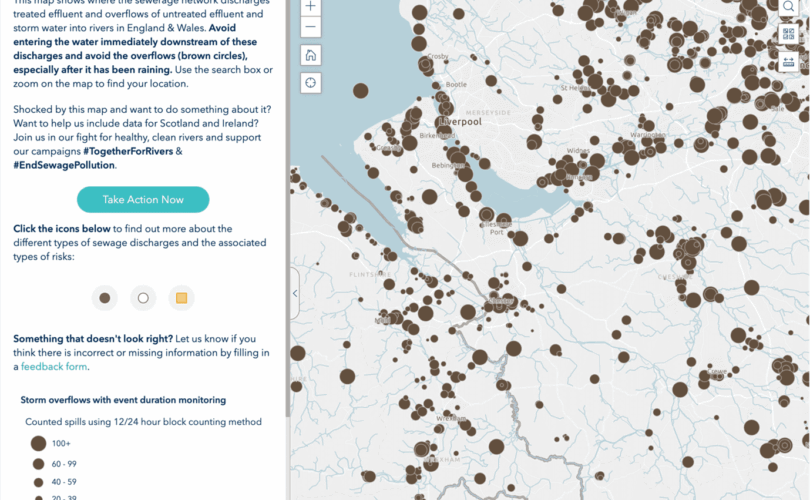Viewport: 810px width, 500px height.
Task: Click the Take Action Now button
Action: coord(143,199)
